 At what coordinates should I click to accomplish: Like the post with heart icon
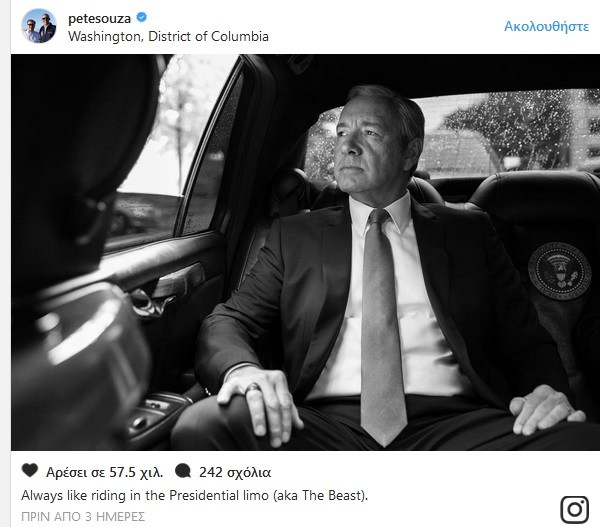point(30,470)
